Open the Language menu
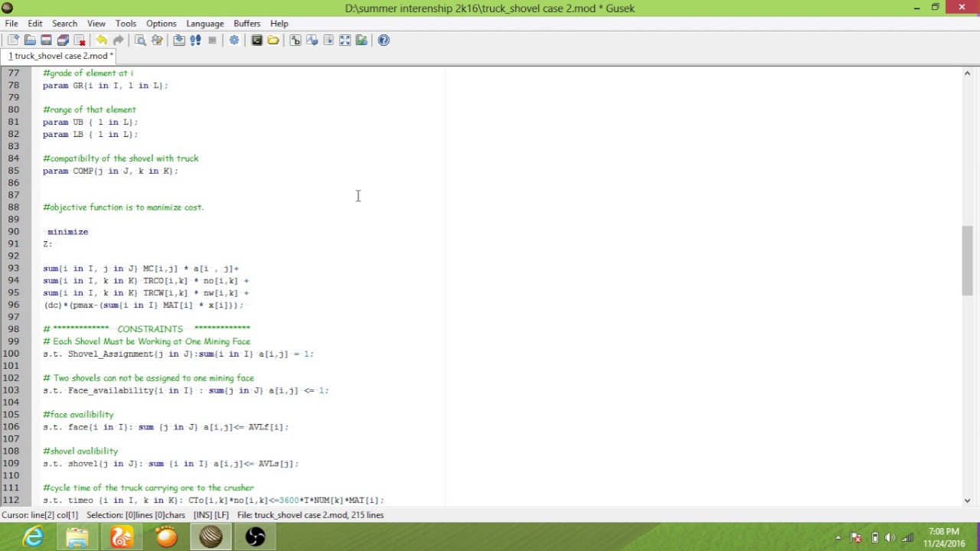The image size is (980, 551). [205, 24]
